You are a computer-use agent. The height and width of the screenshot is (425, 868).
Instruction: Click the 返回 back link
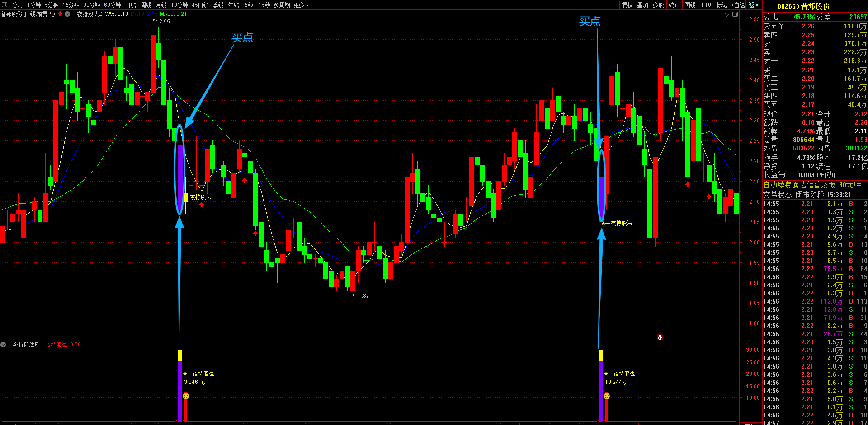[x=754, y=5]
